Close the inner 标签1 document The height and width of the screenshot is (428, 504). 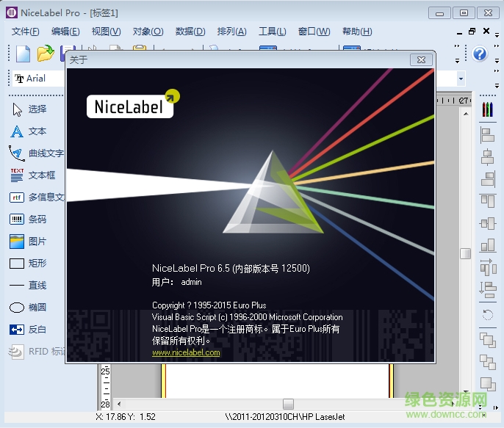pyautogui.click(x=486, y=31)
